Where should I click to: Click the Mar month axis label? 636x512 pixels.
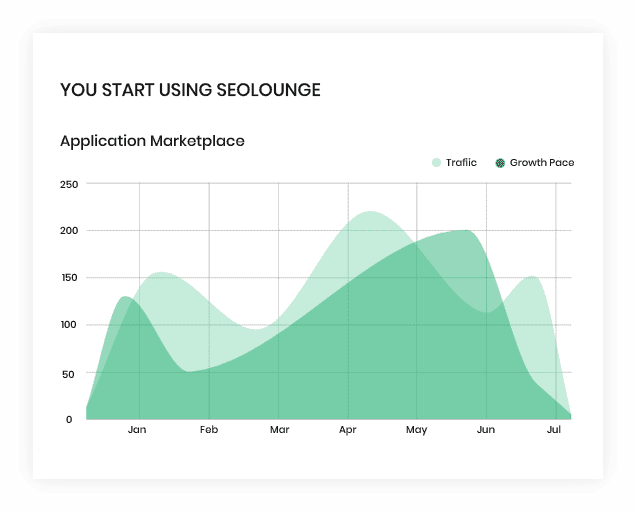[x=279, y=430]
